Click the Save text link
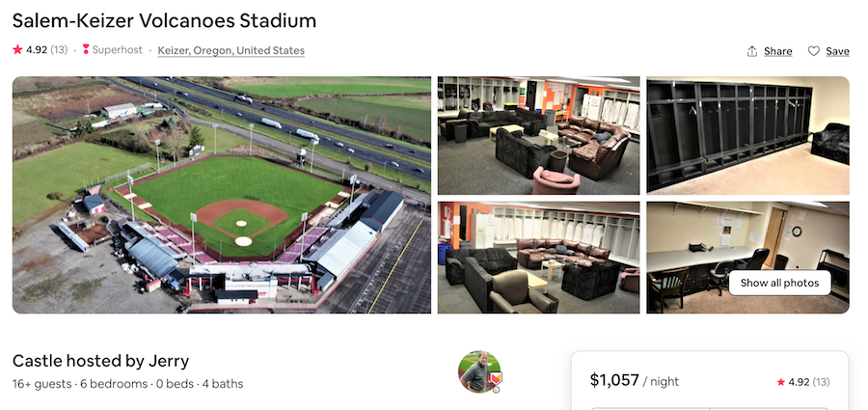This screenshot has height=410, width=868. (837, 51)
